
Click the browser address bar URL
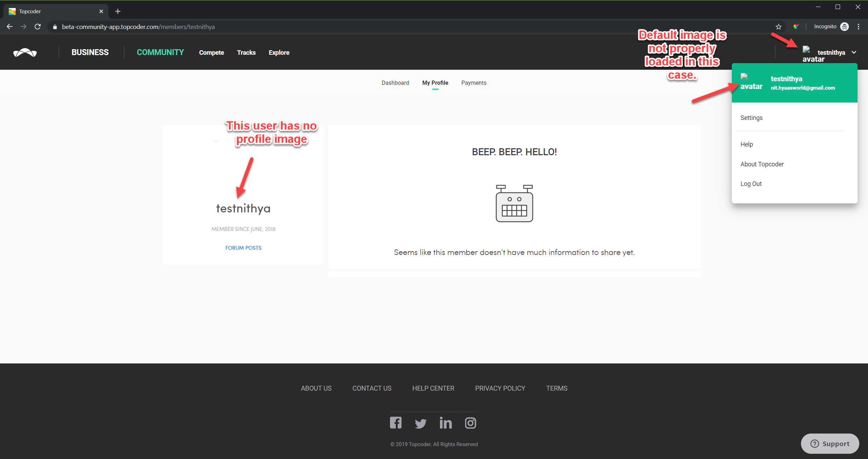138,27
